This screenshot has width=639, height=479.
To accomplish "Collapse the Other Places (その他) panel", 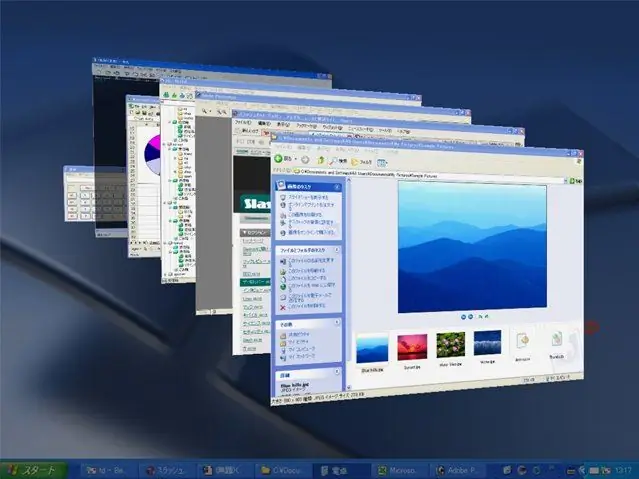I will pyautogui.click(x=337, y=322).
